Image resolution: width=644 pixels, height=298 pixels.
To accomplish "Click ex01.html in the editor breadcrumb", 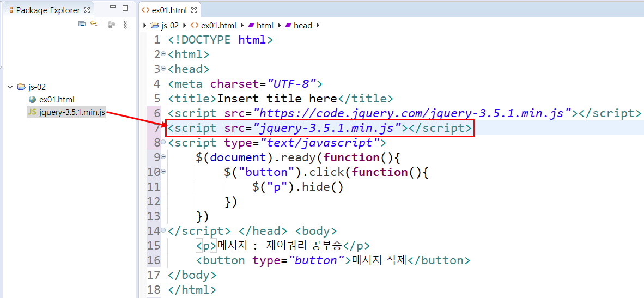I will coord(218,26).
